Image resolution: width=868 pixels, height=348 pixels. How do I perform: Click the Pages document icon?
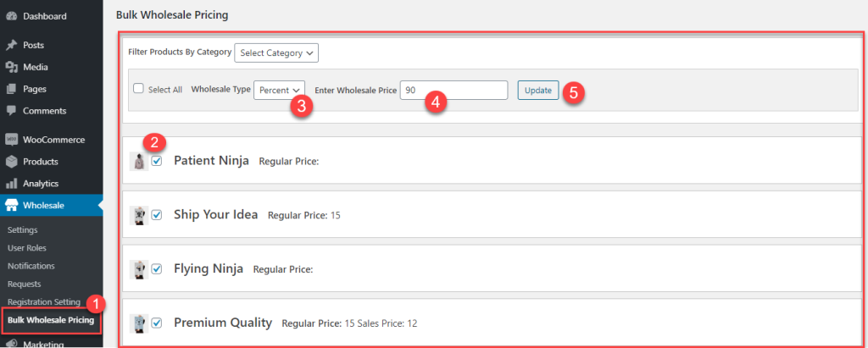point(11,89)
